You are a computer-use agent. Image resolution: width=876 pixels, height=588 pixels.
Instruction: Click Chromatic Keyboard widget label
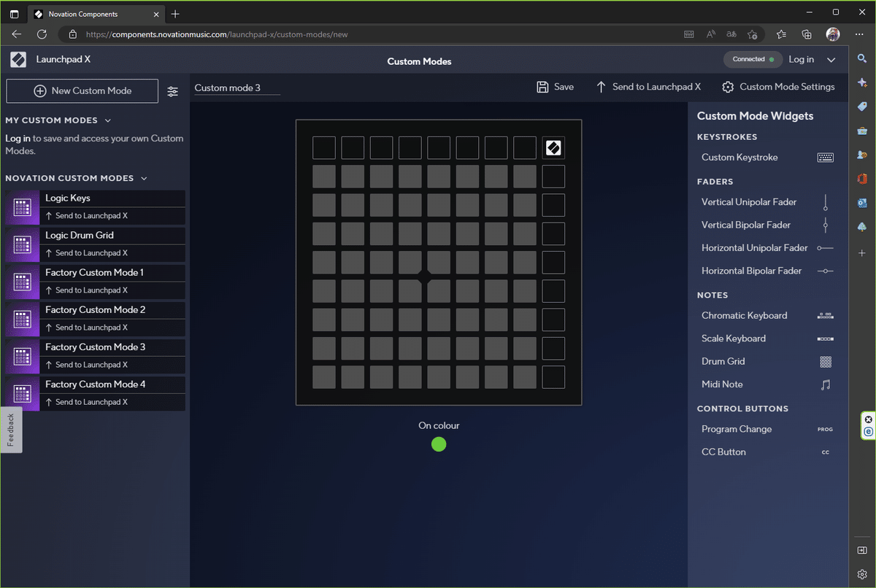point(744,316)
